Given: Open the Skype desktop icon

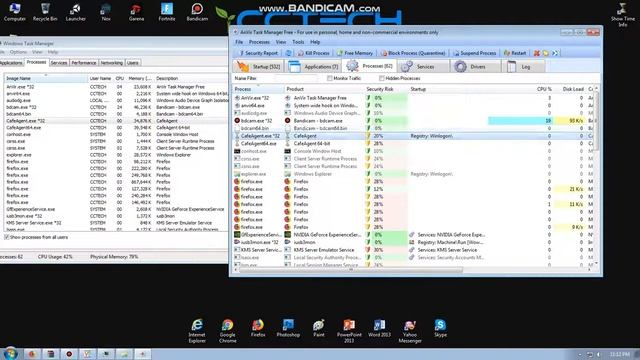Looking at the screenshot, I should tap(440, 328).
